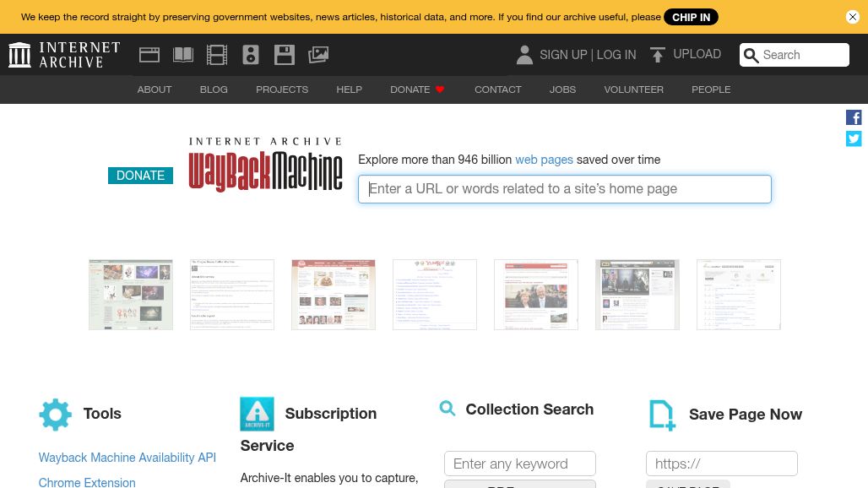Image resolution: width=868 pixels, height=488 pixels.
Task: Open the ABOUT menu item
Action: [155, 89]
